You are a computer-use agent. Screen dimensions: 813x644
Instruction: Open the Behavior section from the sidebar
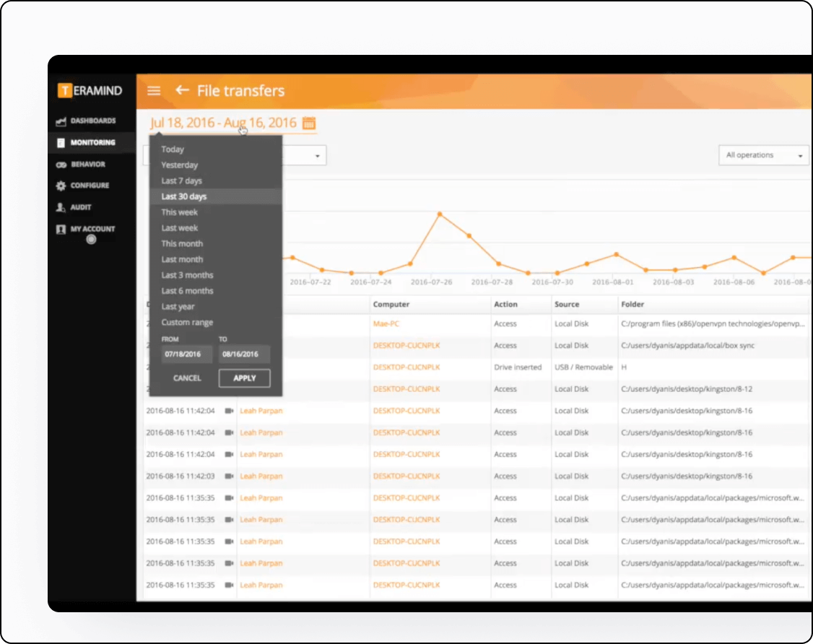pyautogui.click(x=84, y=164)
